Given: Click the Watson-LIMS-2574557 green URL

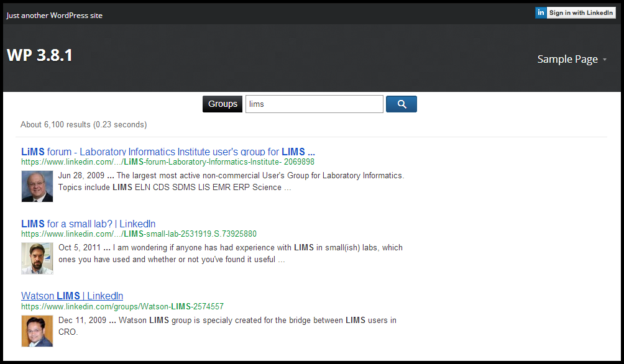Looking at the screenshot, I should click(122, 307).
